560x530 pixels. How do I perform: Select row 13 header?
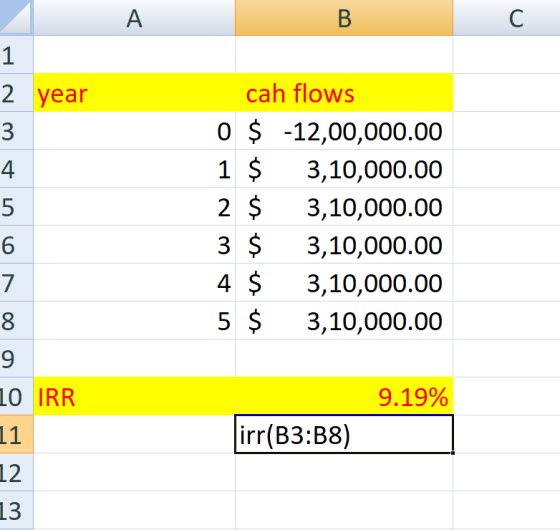(16, 510)
